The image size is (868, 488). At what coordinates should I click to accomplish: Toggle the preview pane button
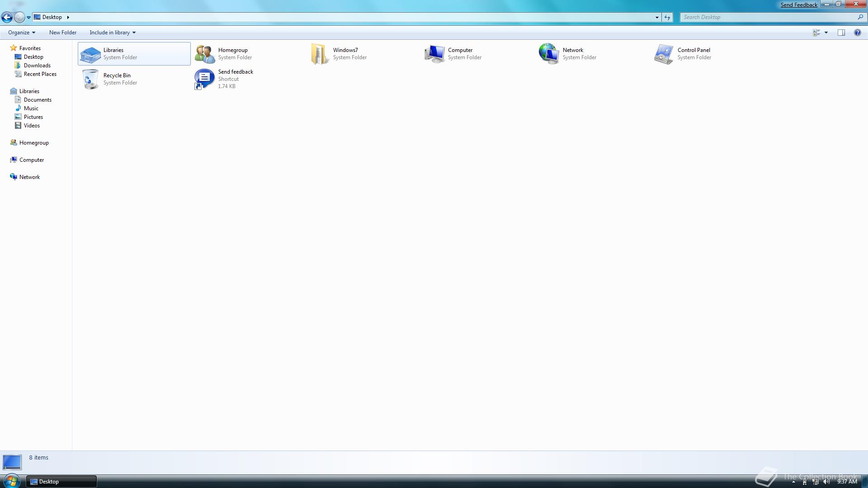coord(841,33)
